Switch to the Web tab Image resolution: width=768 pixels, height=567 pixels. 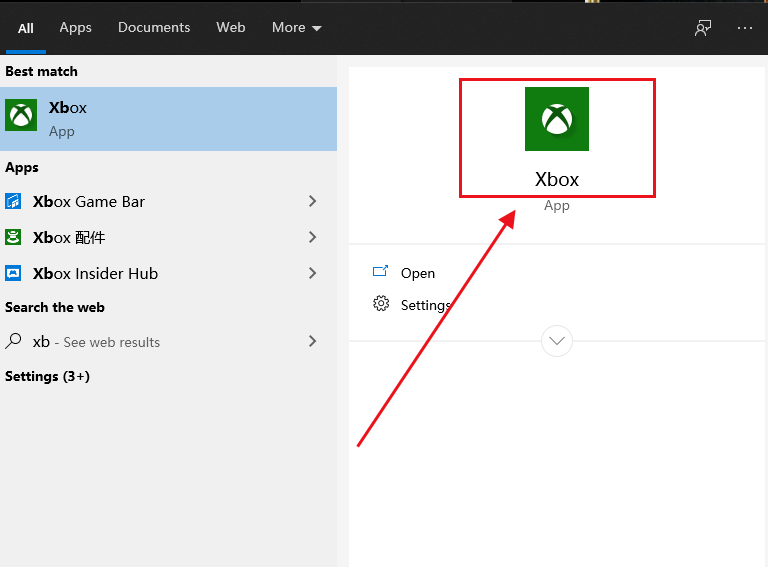pyautogui.click(x=231, y=28)
